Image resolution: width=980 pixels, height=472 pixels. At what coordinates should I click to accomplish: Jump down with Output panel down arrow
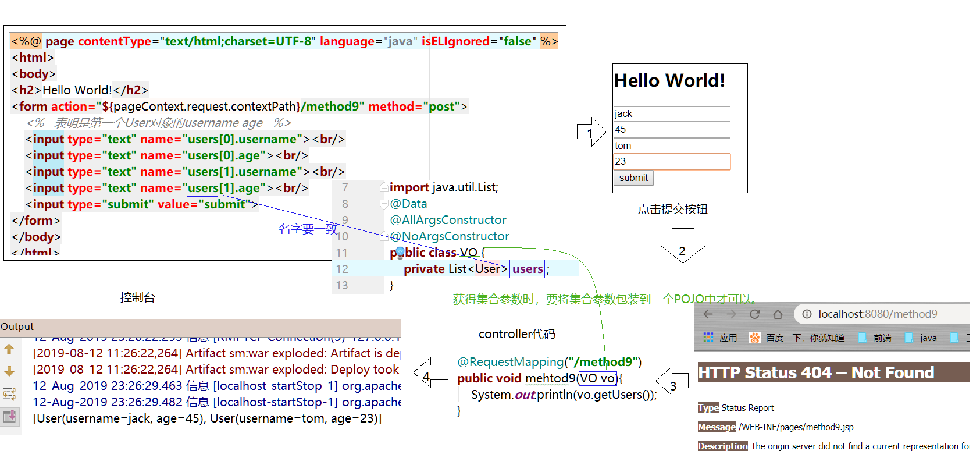click(9, 371)
